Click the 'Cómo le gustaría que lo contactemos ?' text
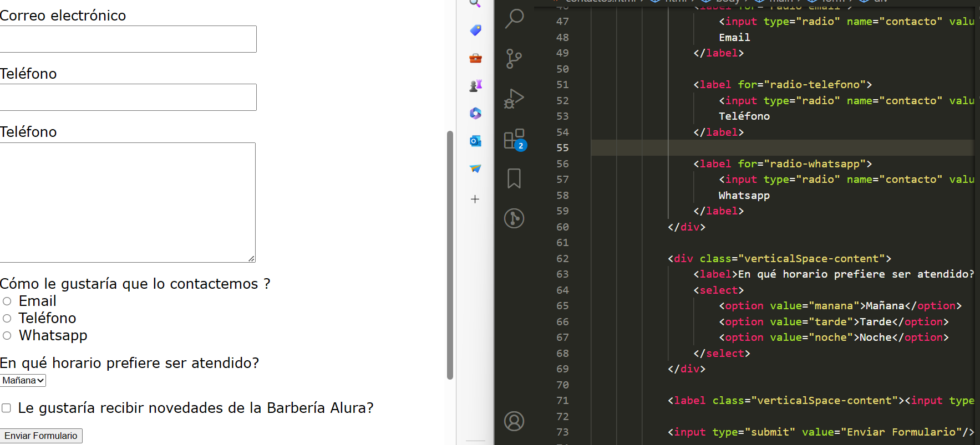The image size is (980, 445). point(135,284)
